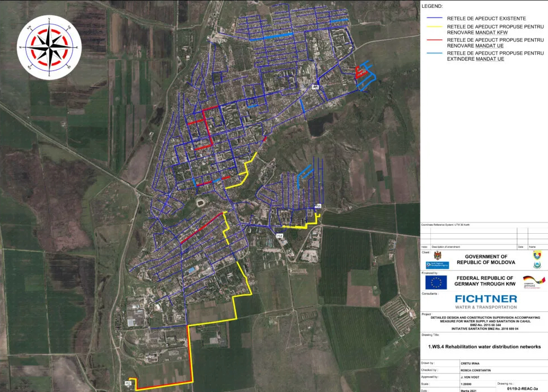Click the PS4 pump station label
This screenshot has width=548, height=392.
click(x=279, y=235)
